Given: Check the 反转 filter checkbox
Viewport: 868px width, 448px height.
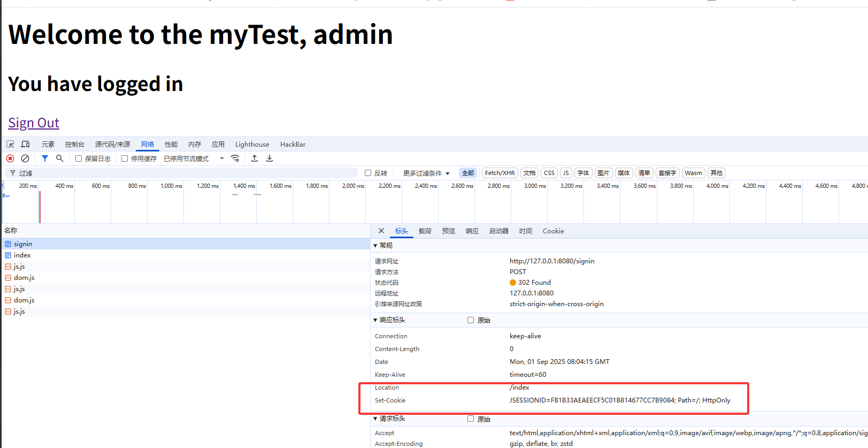Looking at the screenshot, I should point(368,173).
